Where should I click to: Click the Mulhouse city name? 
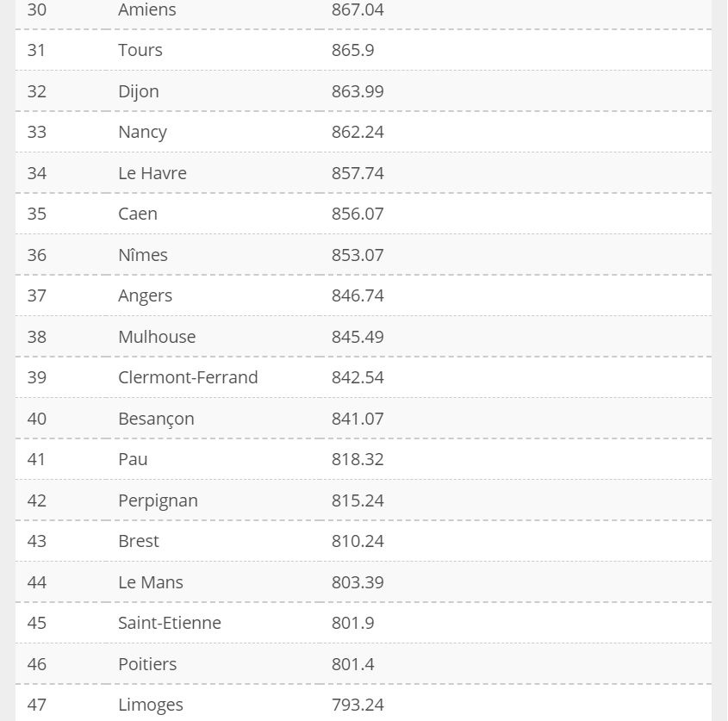tap(157, 337)
